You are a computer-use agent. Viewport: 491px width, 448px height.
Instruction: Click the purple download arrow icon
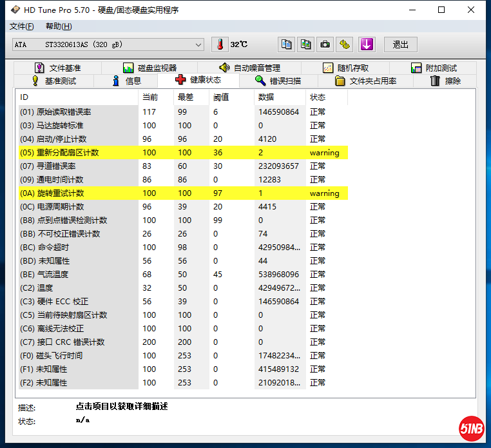coord(367,44)
